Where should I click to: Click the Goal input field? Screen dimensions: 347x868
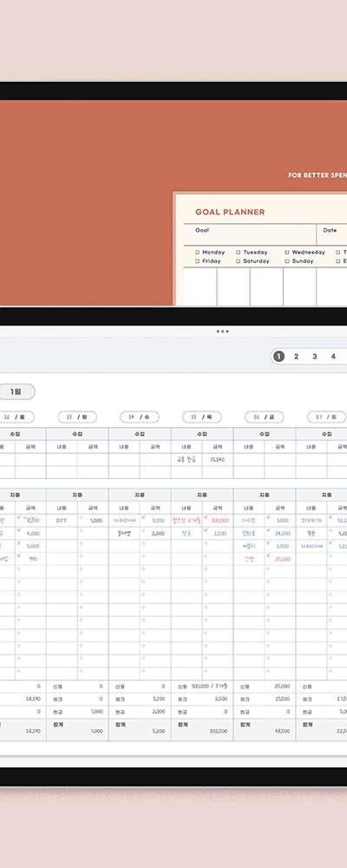pyautogui.click(x=250, y=234)
